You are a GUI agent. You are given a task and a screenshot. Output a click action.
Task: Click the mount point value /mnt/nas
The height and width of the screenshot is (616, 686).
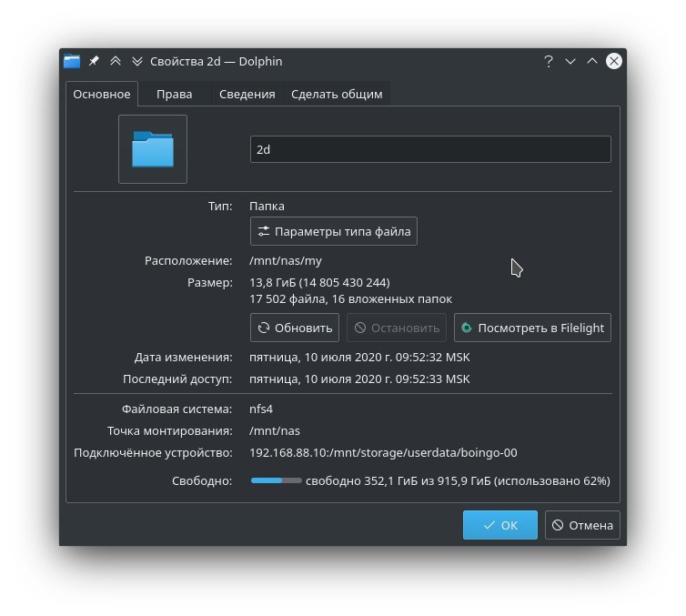click(x=275, y=431)
